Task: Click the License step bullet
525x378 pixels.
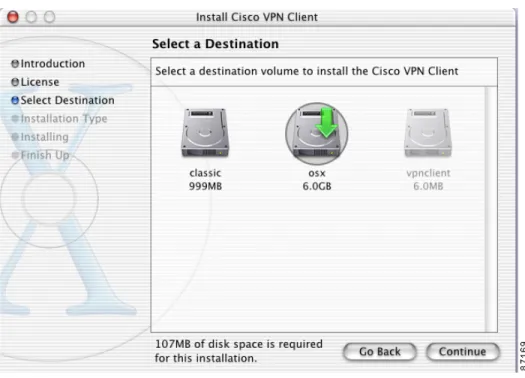Action: [x=15, y=82]
